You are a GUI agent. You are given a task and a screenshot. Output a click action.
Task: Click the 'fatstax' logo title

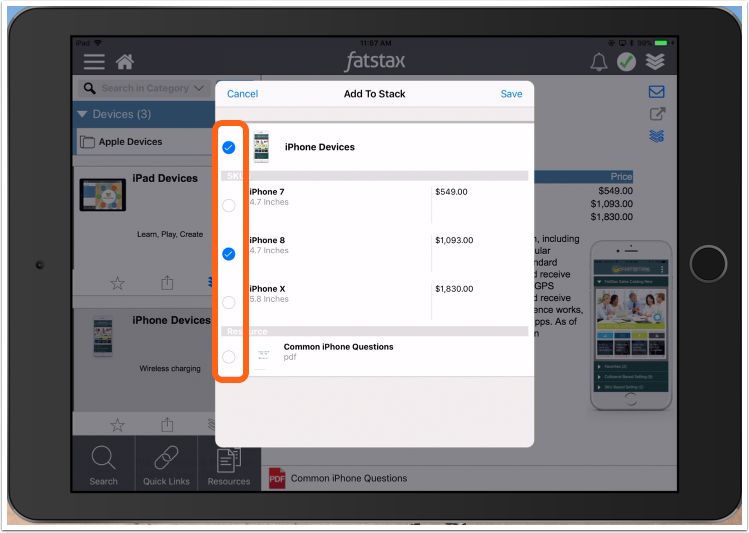375,61
